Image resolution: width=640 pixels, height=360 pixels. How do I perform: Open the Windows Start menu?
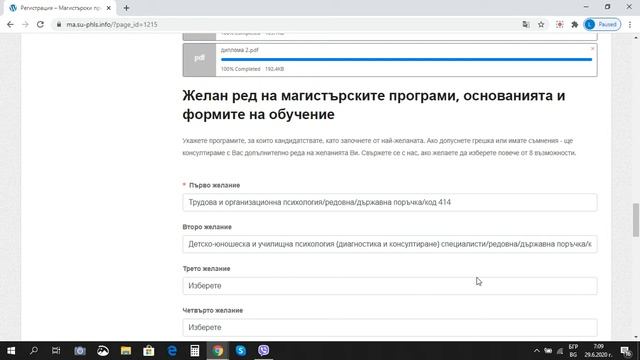coord(11,351)
